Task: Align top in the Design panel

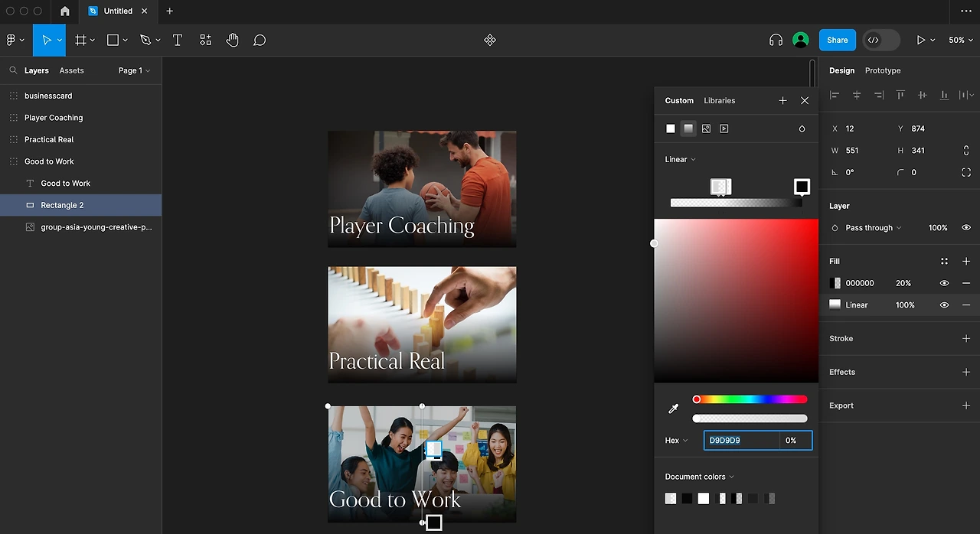Action: pos(900,95)
